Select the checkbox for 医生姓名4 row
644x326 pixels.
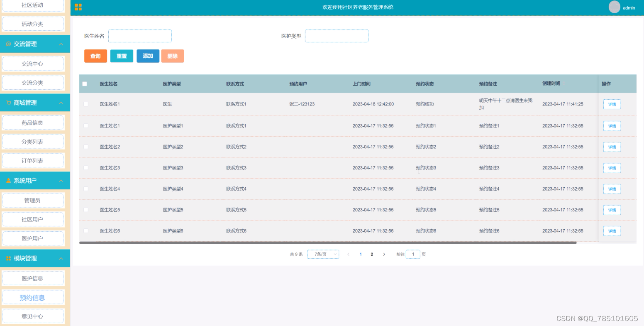[86, 189]
